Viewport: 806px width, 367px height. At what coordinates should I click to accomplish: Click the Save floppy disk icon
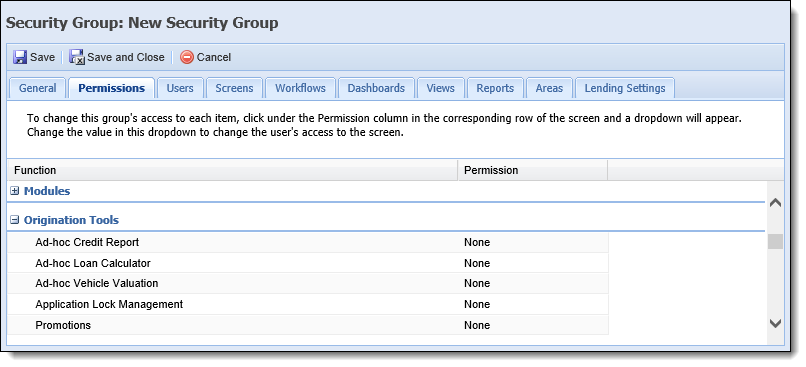[20, 57]
